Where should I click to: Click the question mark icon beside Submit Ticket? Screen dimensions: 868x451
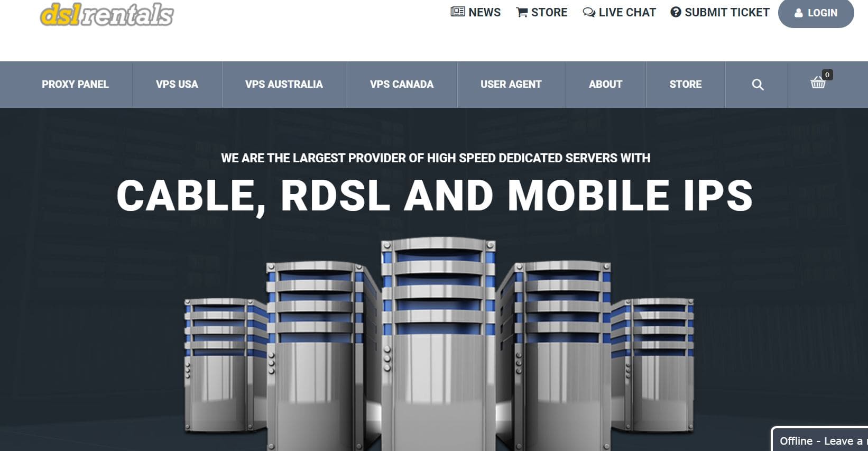676,12
